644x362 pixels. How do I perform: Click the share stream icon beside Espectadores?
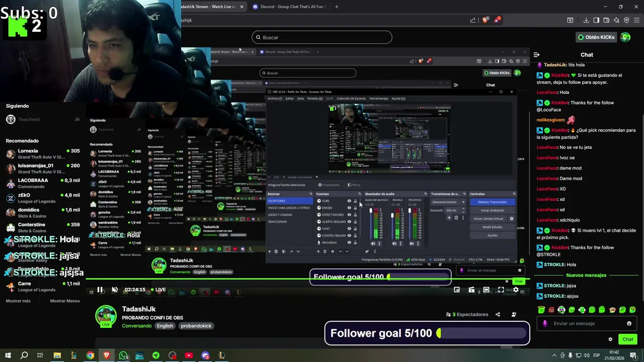click(498, 314)
